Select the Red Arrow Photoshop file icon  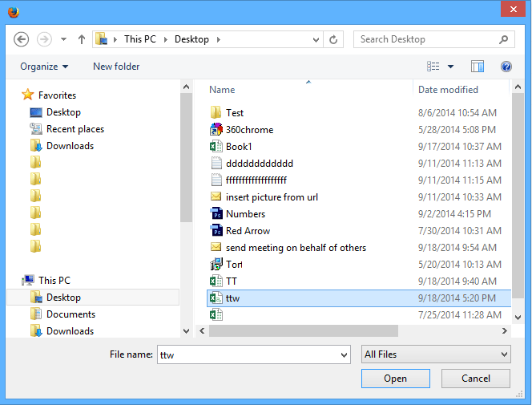tap(216, 230)
